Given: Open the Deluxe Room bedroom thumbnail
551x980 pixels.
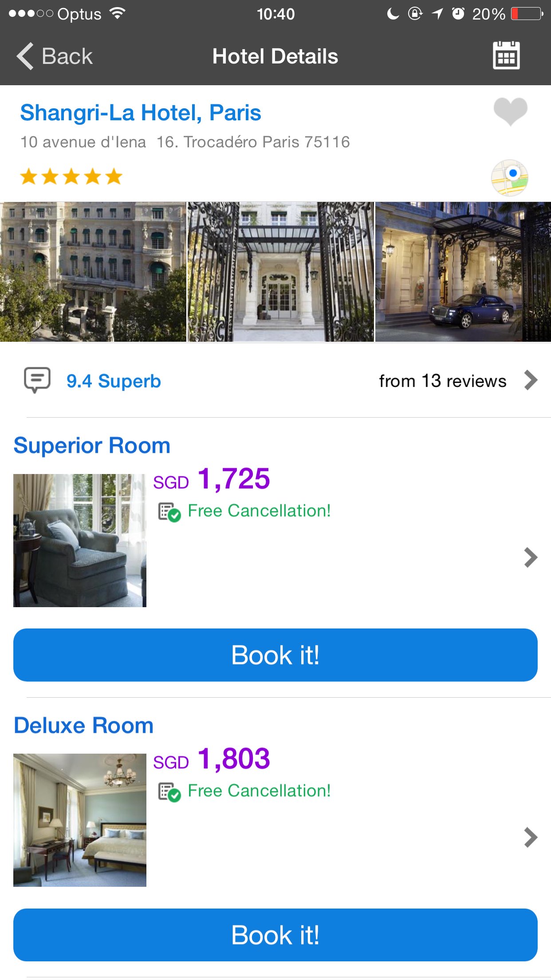Looking at the screenshot, I should 80,820.
